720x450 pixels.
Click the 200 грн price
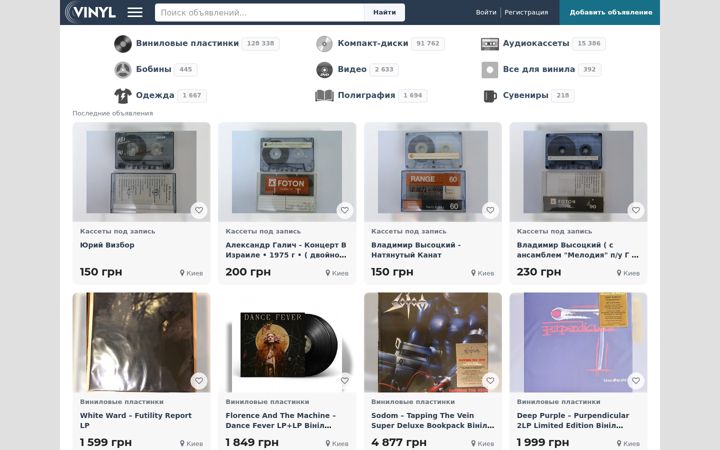pyautogui.click(x=248, y=272)
